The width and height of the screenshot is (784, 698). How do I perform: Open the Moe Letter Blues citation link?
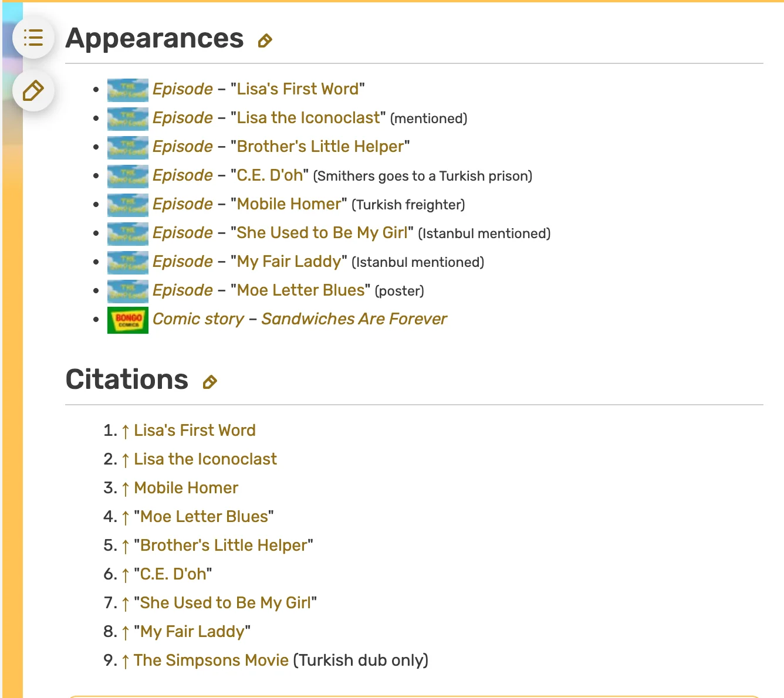tap(204, 516)
